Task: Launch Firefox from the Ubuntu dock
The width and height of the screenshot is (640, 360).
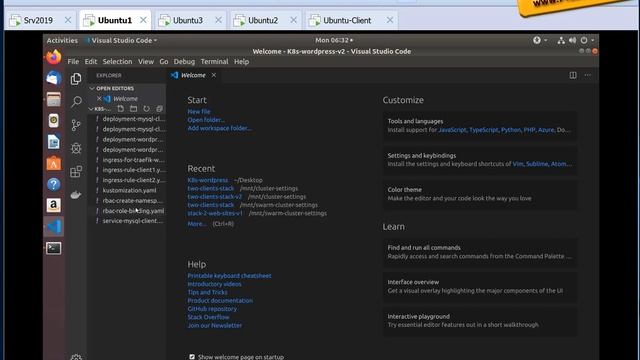Action: 53,57
